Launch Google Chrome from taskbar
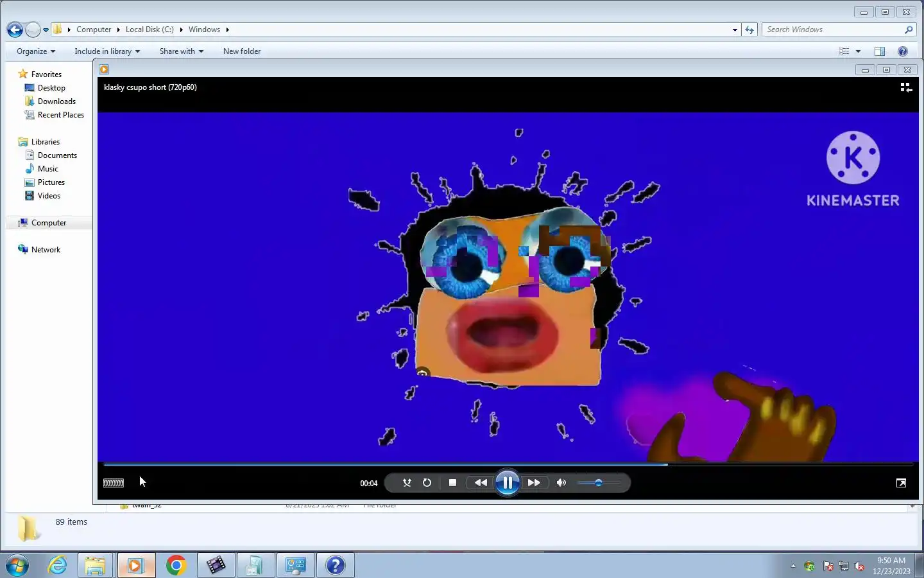 tap(176, 565)
